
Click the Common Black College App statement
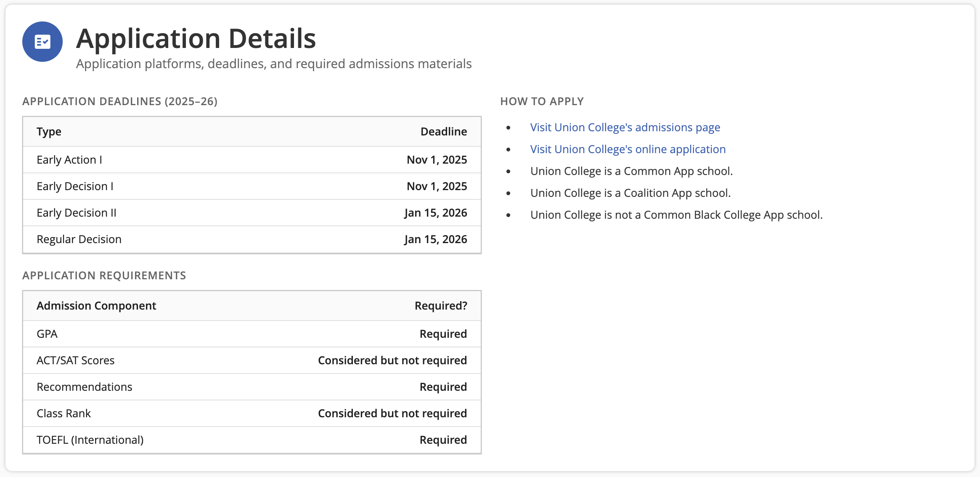[676, 215]
